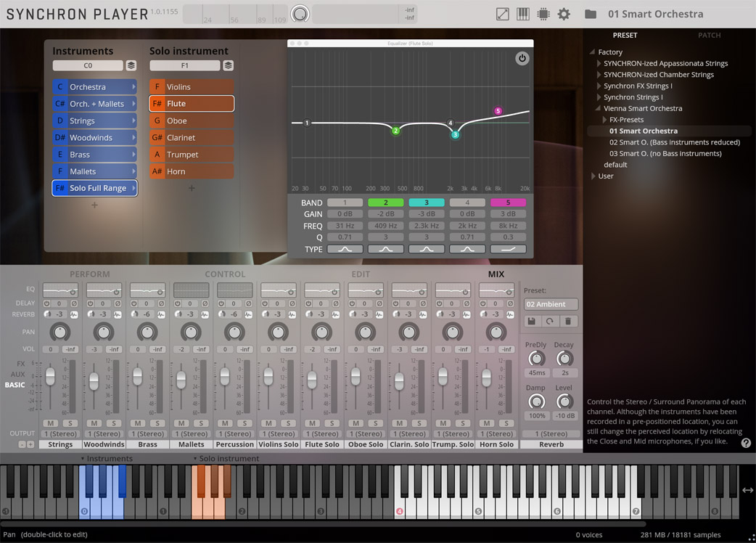Open layers icon next to F1 field
This screenshot has height=543, width=756.
(x=228, y=65)
